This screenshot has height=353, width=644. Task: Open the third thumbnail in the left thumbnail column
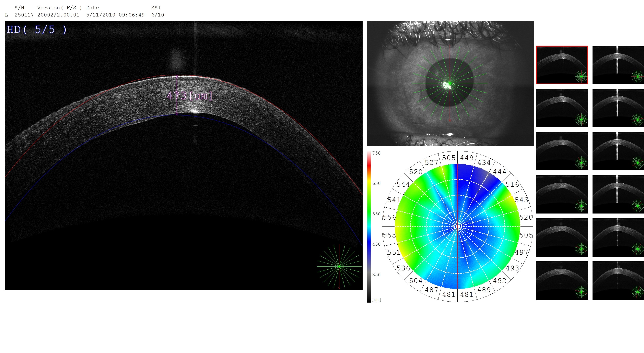pos(562,151)
